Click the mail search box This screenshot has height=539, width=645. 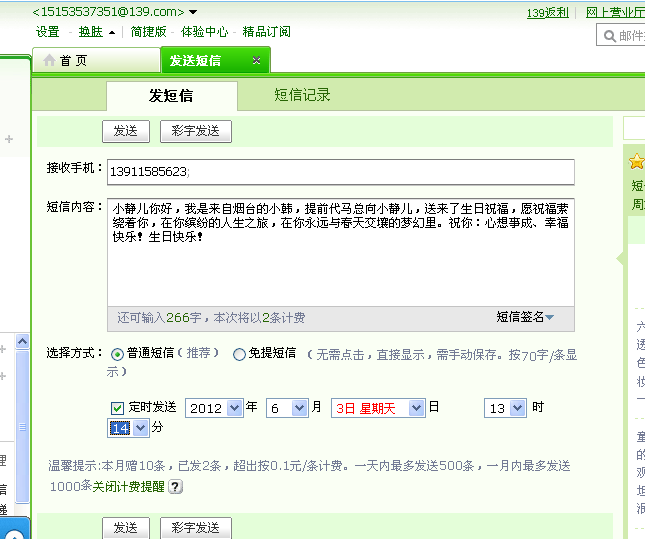tap(621, 35)
